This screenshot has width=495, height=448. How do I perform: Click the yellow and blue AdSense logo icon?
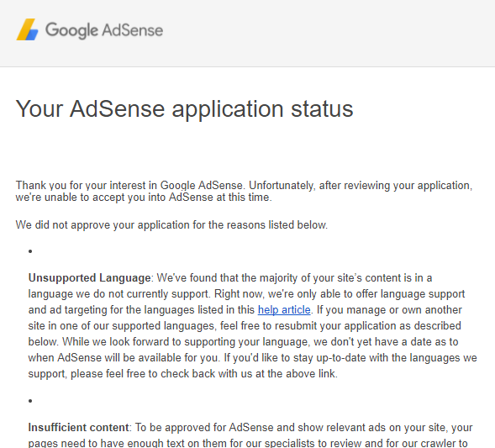click(27, 29)
